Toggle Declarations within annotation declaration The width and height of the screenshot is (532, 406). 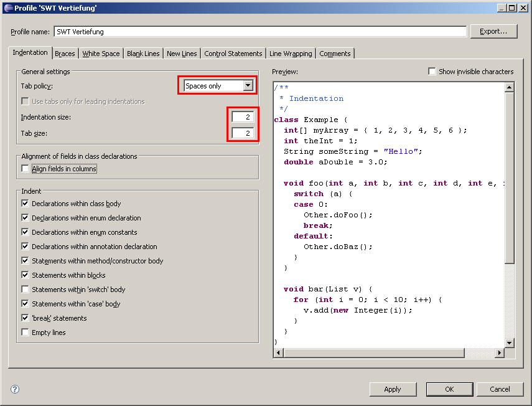pos(25,246)
